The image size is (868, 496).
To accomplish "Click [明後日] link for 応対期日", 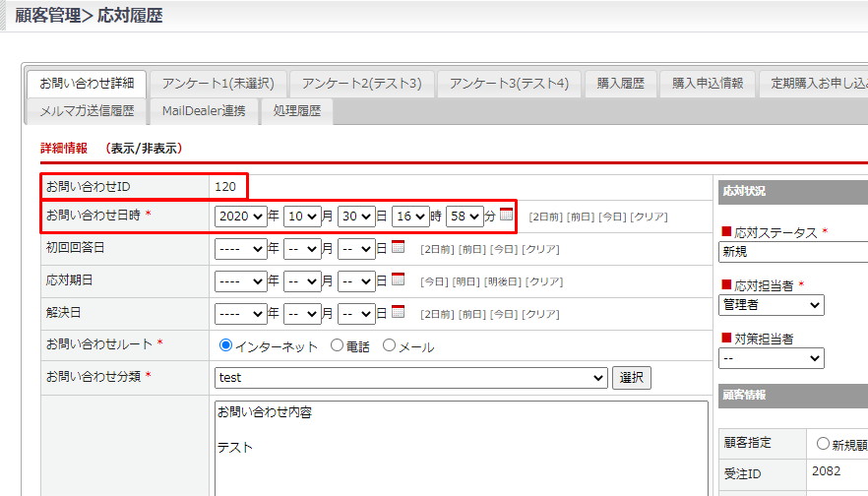I will tap(503, 281).
